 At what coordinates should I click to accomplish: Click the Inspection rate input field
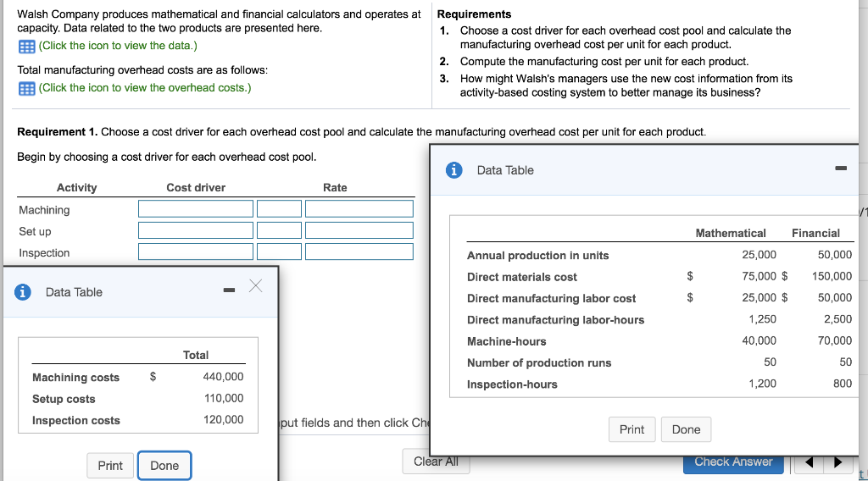click(x=359, y=252)
